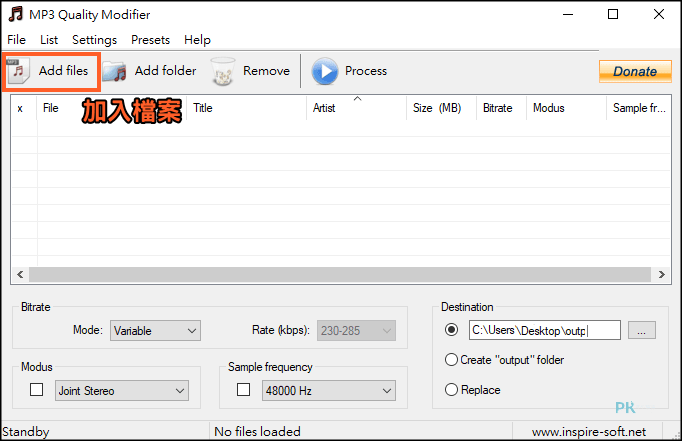Sort by the Bitrate column header
The height and width of the screenshot is (441, 682).
[x=501, y=108]
